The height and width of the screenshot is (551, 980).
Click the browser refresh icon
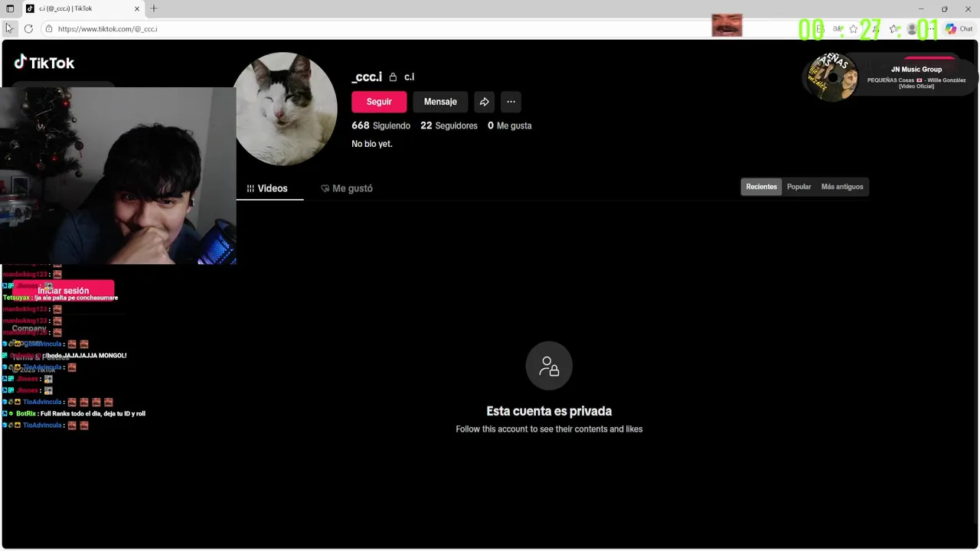(28, 29)
